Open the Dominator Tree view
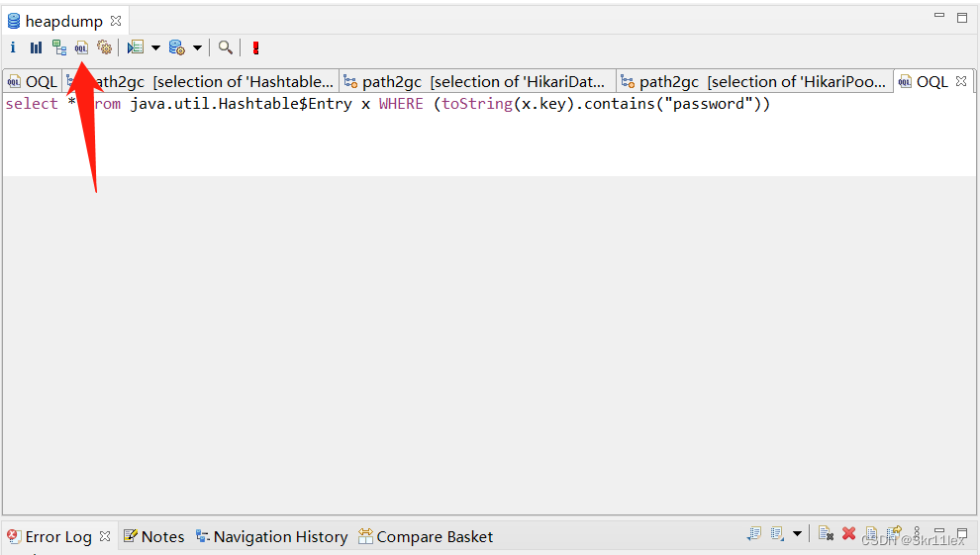980x555 pixels. (59, 47)
